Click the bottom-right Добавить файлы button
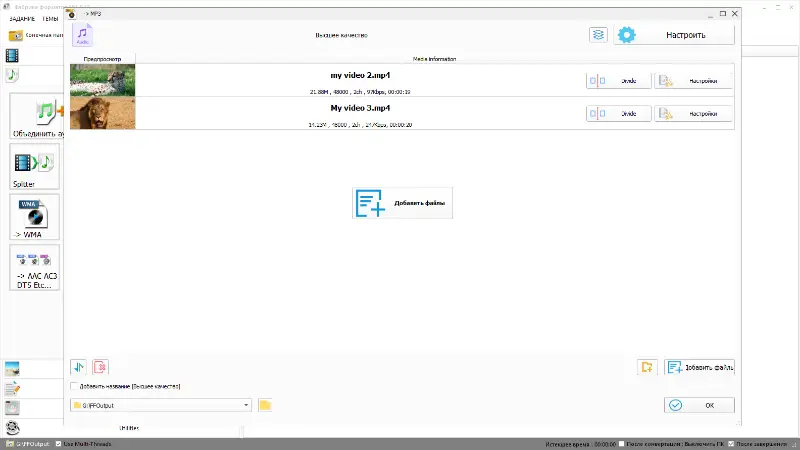Image resolution: width=800 pixels, height=450 pixels. tap(699, 367)
